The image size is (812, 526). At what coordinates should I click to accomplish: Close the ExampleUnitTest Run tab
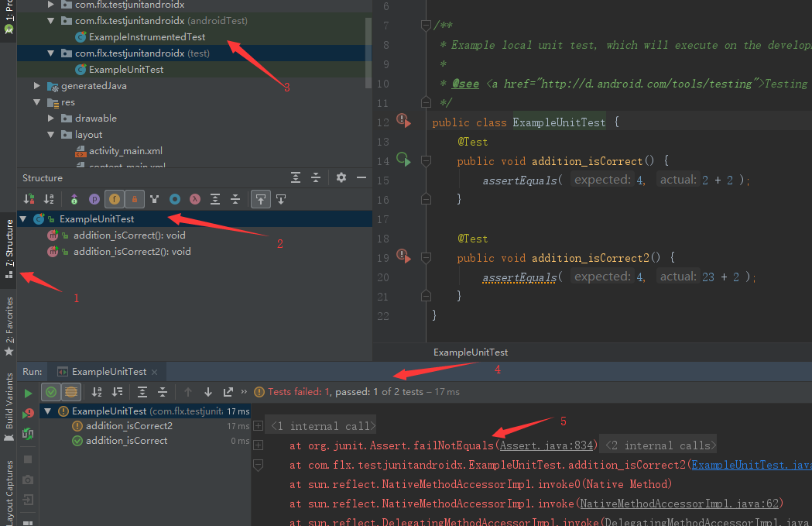pyautogui.click(x=154, y=372)
